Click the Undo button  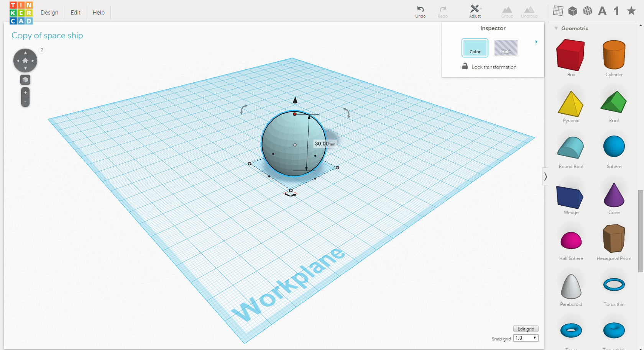(x=421, y=12)
